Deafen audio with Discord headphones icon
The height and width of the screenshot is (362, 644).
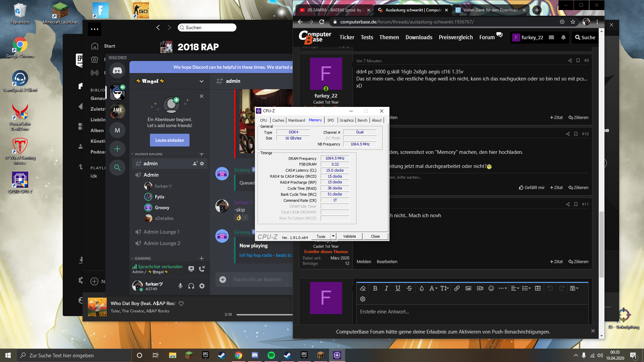(x=191, y=286)
